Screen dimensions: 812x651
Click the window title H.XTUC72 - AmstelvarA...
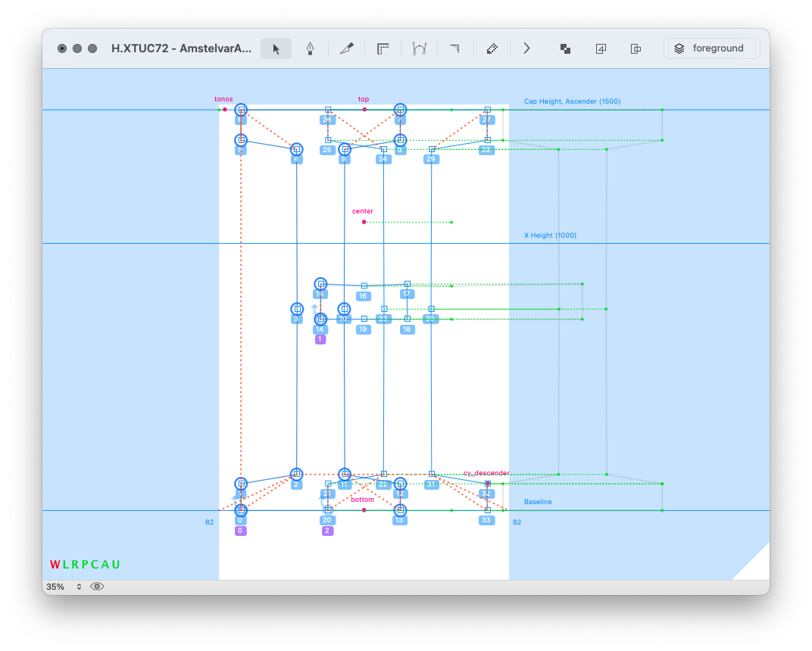tap(181, 48)
